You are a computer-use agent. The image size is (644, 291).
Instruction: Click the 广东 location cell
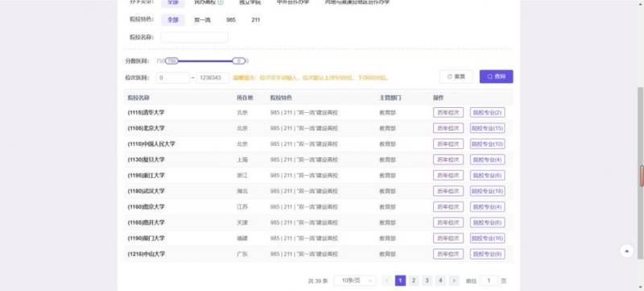coord(242,254)
